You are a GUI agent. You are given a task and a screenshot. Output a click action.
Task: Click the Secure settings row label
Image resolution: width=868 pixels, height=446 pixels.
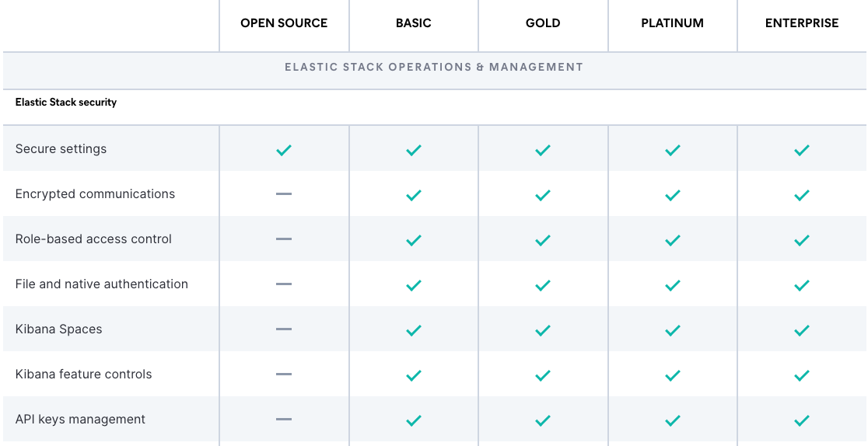(x=61, y=149)
